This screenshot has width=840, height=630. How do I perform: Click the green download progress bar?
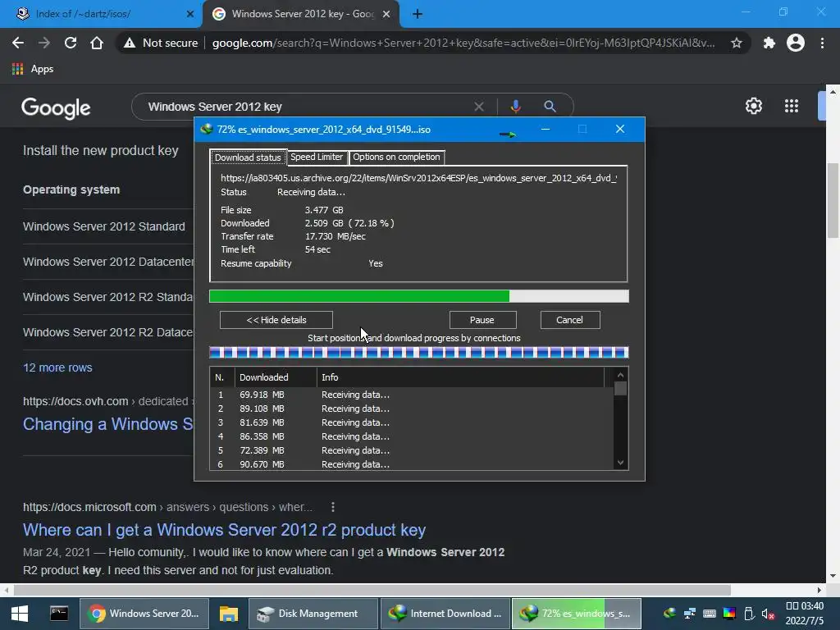(x=418, y=295)
